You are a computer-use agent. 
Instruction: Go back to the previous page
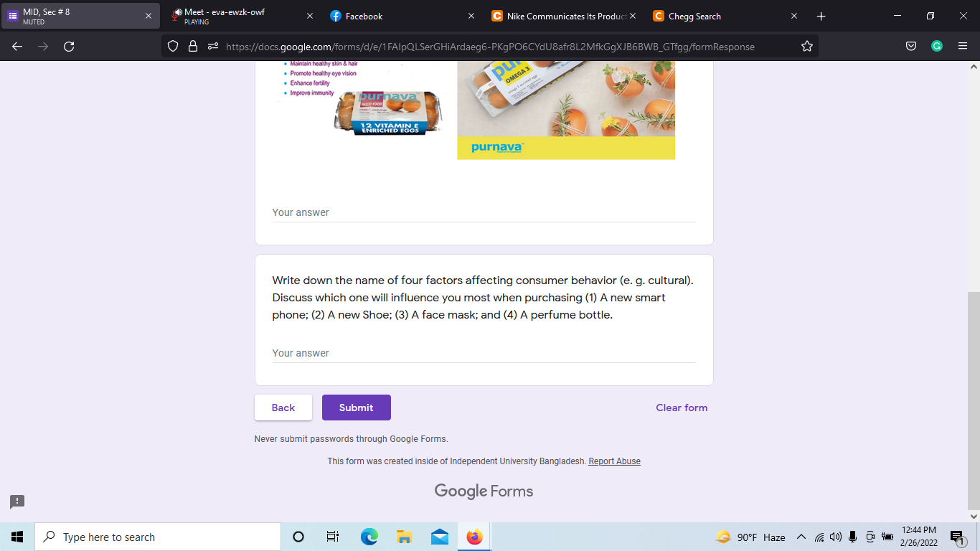(17, 47)
